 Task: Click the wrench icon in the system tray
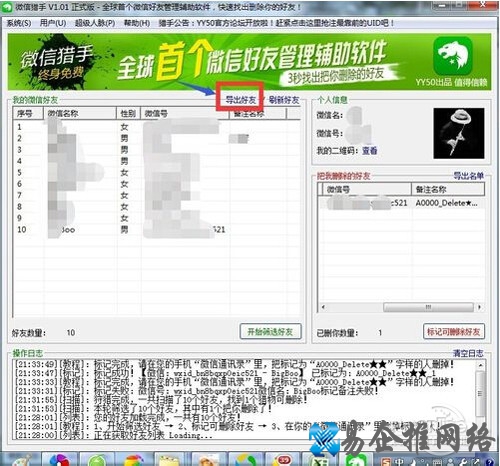(x=464, y=462)
